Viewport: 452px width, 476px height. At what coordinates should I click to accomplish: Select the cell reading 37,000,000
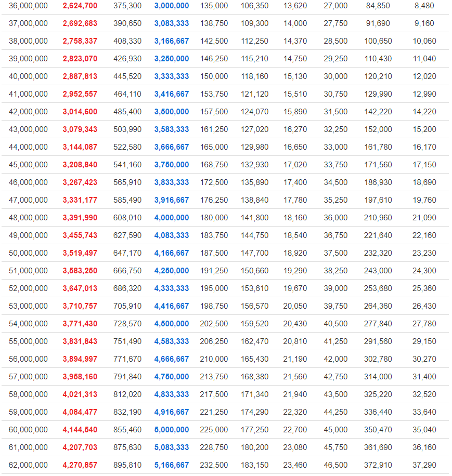(x=28, y=23)
